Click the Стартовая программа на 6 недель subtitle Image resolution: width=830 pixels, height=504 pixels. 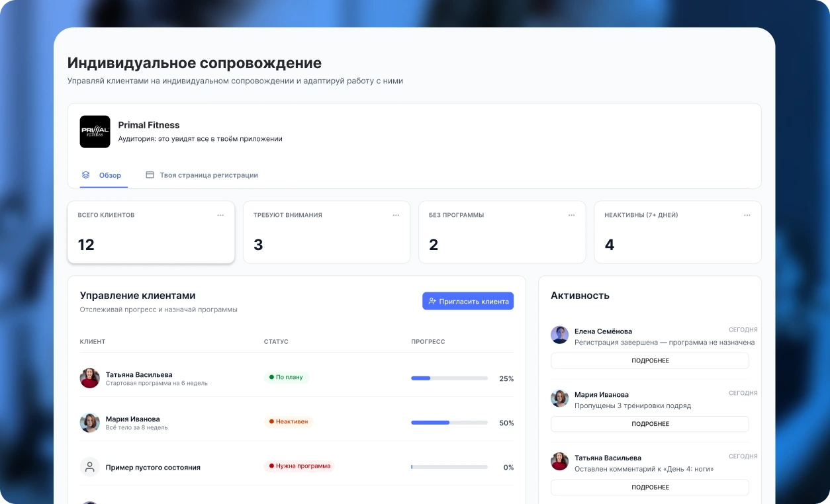[x=157, y=384]
